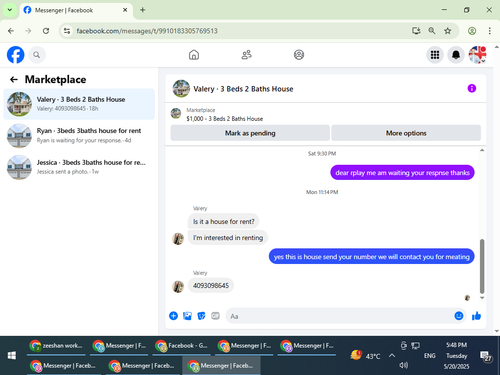Click the site information icon in address bar

tap(67, 31)
